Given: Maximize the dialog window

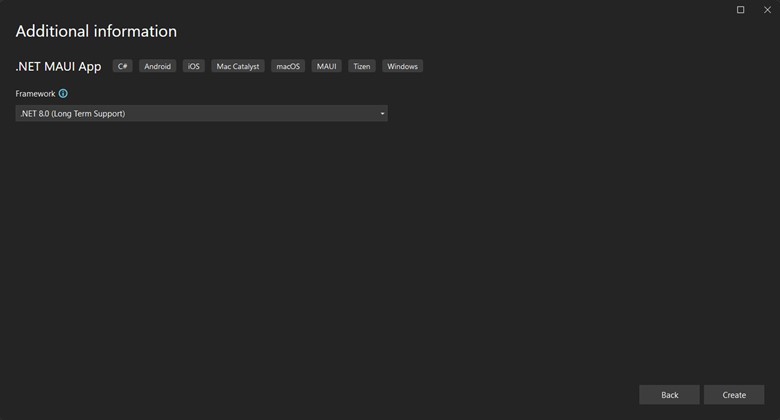Looking at the screenshot, I should [x=740, y=10].
